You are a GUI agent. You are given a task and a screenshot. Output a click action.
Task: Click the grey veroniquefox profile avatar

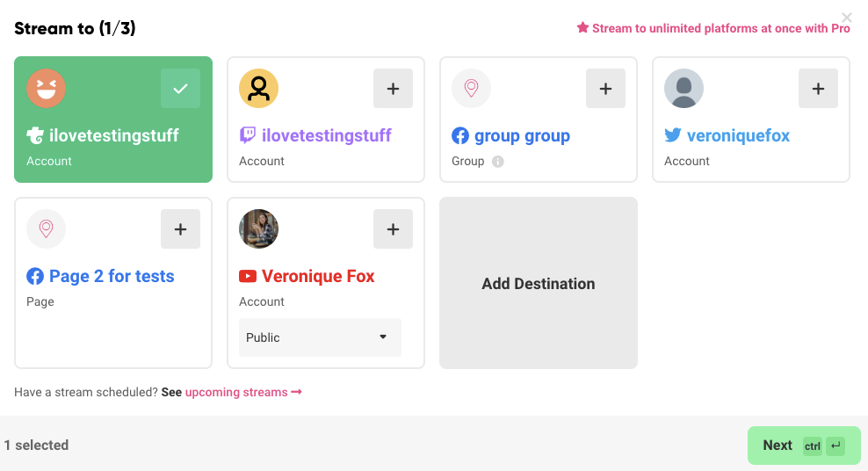pos(684,89)
